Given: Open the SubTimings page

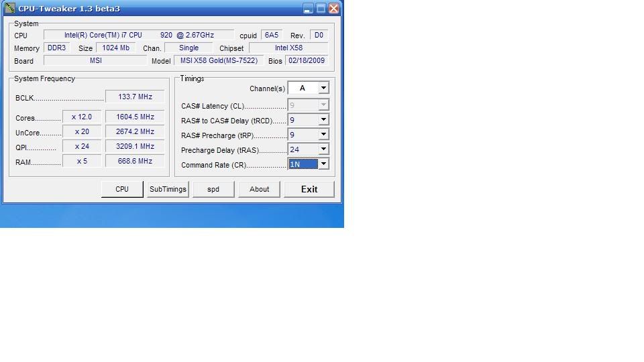Looking at the screenshot, I should pyautogui.click(x=168, y=189).
